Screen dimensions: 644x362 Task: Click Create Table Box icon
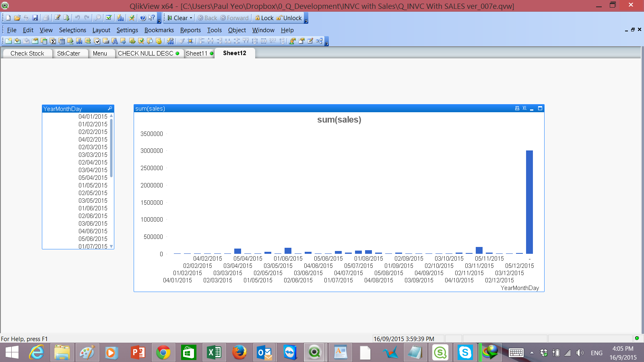62,41
